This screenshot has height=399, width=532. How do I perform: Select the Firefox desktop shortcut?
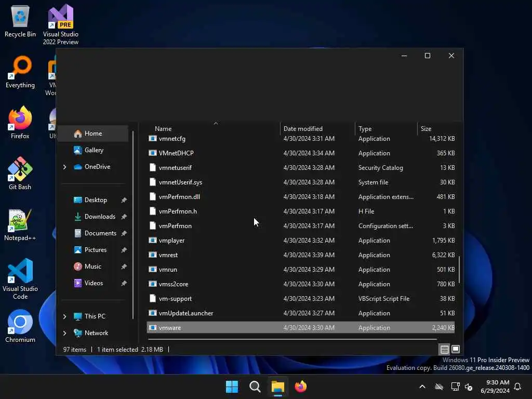pyautogui.click(x=20, y=123)
